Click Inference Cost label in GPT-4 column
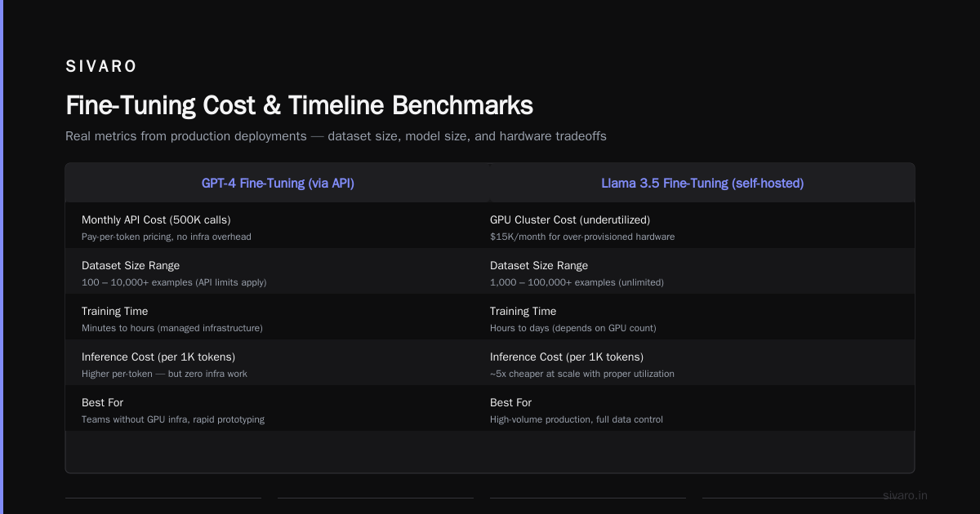 (158, 357)
